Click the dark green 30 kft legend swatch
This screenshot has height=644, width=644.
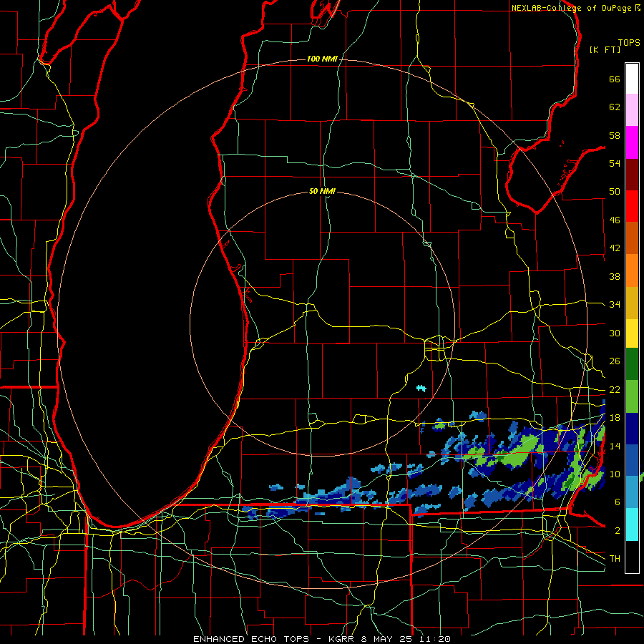632,364
